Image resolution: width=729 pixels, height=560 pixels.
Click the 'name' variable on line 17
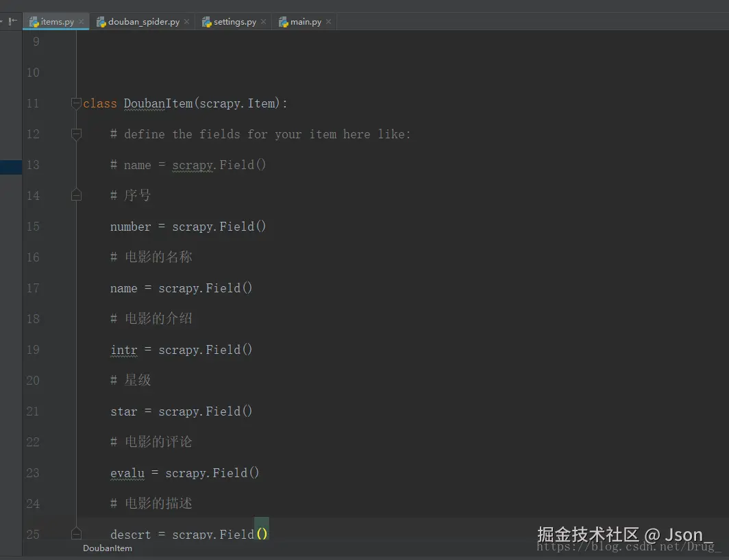pos(123,289)
